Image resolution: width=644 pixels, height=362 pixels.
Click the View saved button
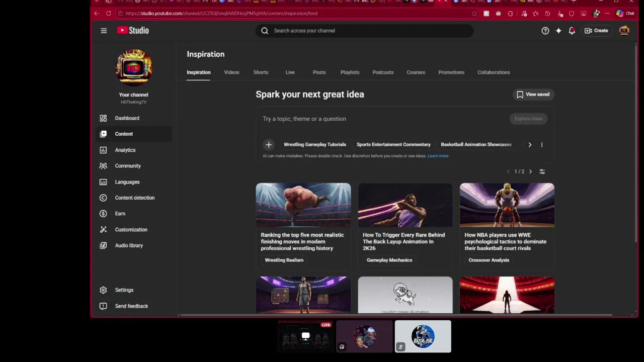point(533,95)
